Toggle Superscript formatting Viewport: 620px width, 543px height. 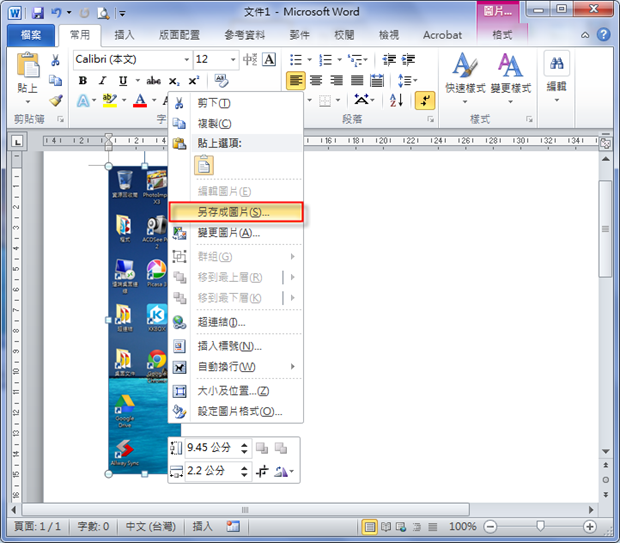click(x=193, y=81)
